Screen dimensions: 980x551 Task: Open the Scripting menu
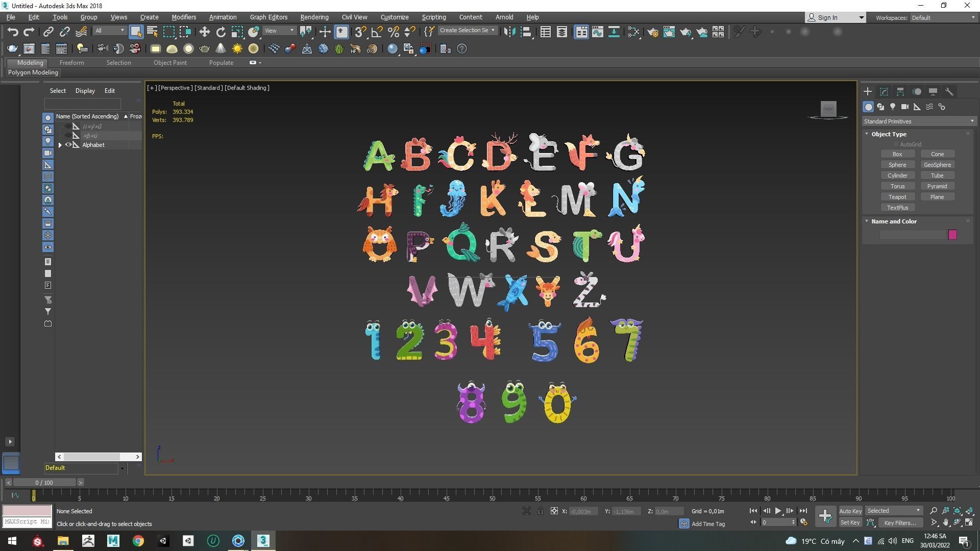pos(433,17)
